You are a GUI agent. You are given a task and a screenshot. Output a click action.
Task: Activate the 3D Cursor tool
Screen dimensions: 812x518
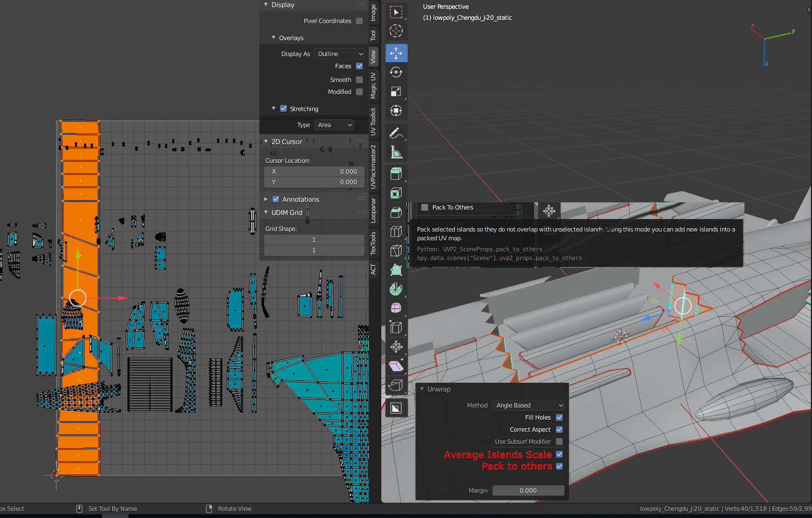point(396,31)
